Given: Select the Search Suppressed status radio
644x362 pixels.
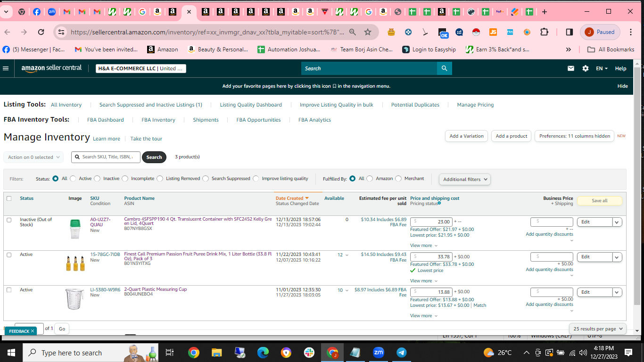Looking at the screenshot, I should pyautogui.click(x=206, y=179).
